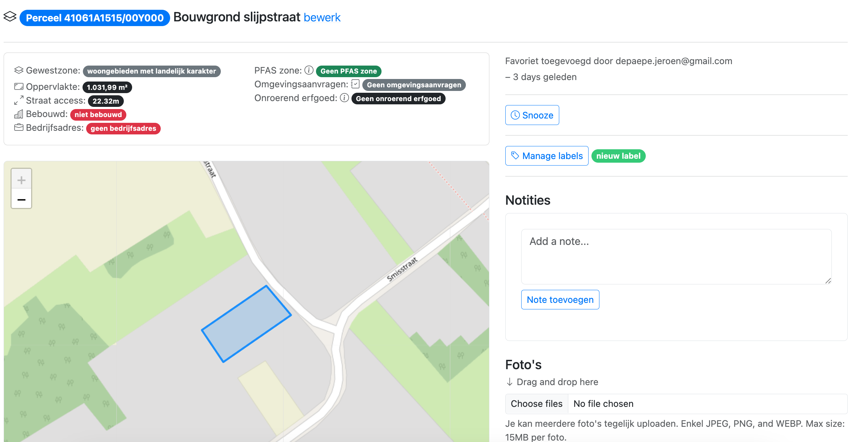The height and width of the screenshot is (442, 868).
Task: Zoom out on the map
Action: click(21, 199)
